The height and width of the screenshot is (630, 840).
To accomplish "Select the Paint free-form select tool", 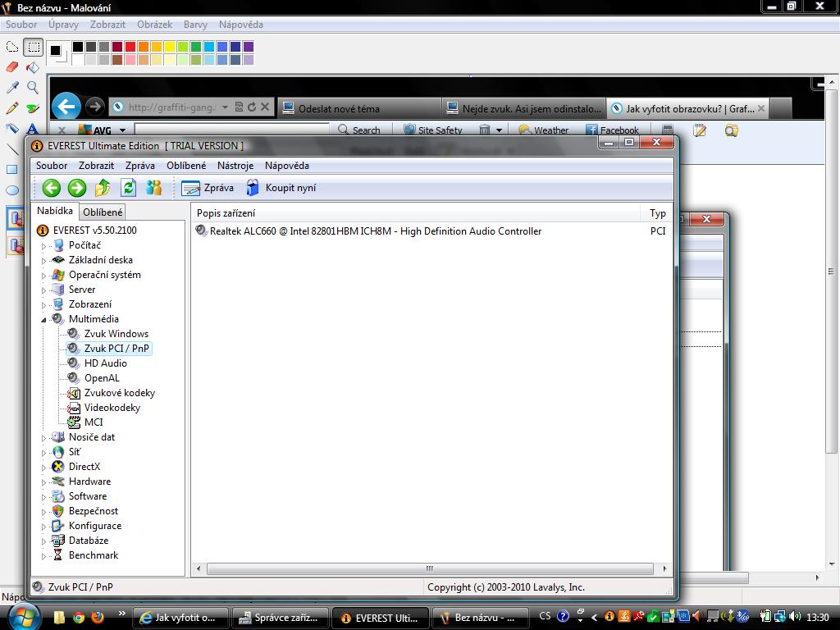I will [x=11, y=47].
